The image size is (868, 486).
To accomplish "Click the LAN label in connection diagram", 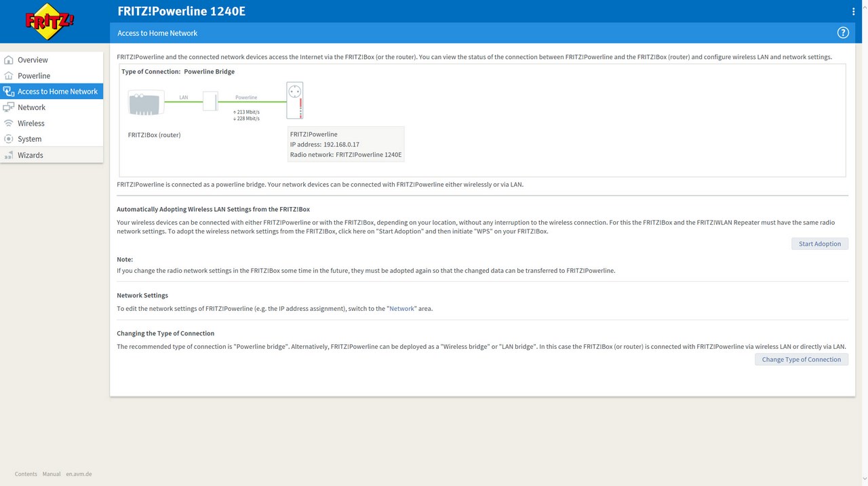I will pyautogui.click(x=184, y=98).
